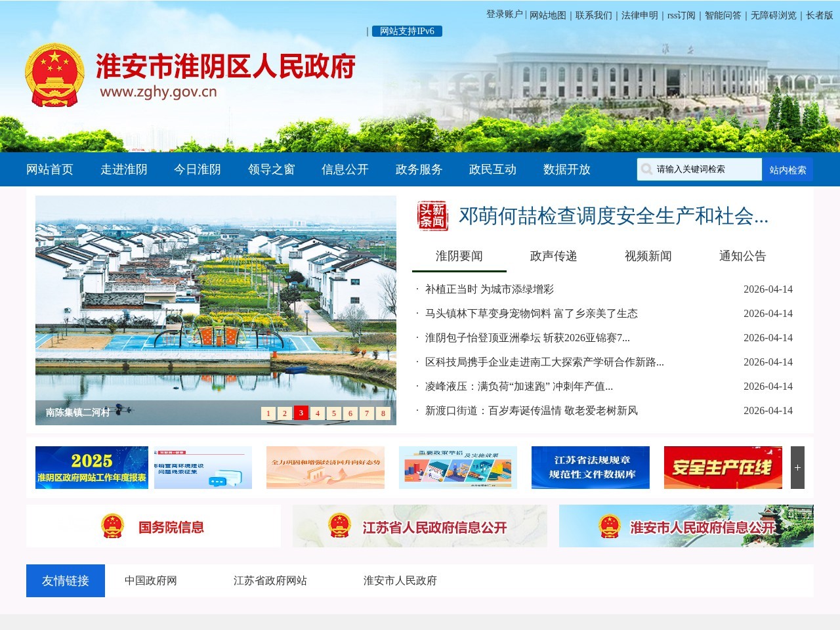Open the 2025 年度报表 banner
The image size is (840, 630).
[x=92, y=467]
